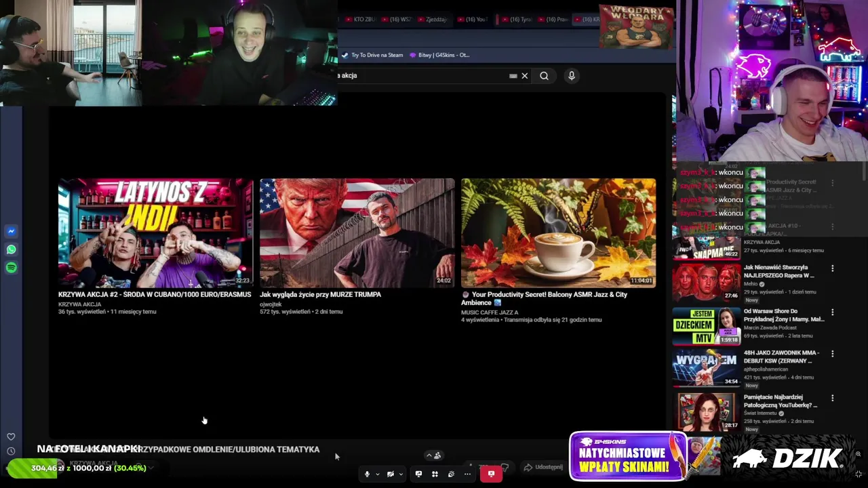This screenshot has height=488, width=868.
Task: Open the Trump wall video thumbnail
Action: (357, 233)
